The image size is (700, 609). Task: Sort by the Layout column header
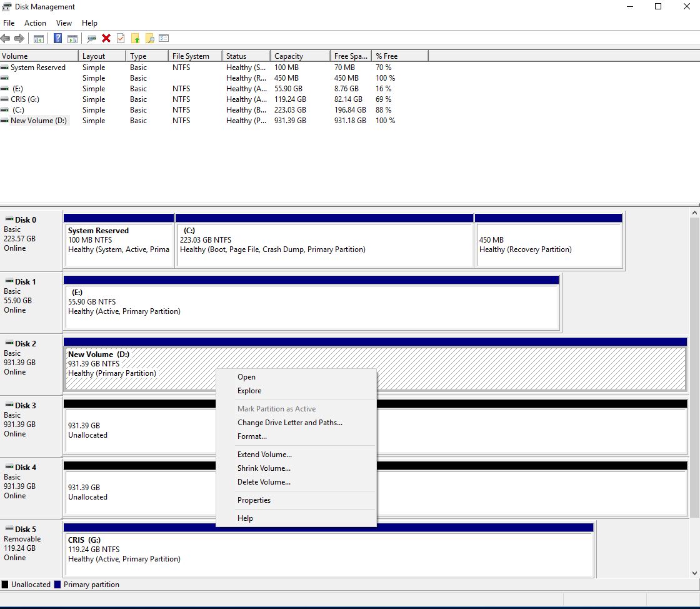coord(102,56)
